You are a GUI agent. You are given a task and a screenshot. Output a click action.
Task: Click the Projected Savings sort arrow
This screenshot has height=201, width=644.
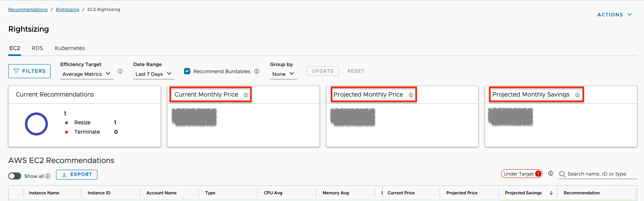pyautogui.click(x=551, y=193)
